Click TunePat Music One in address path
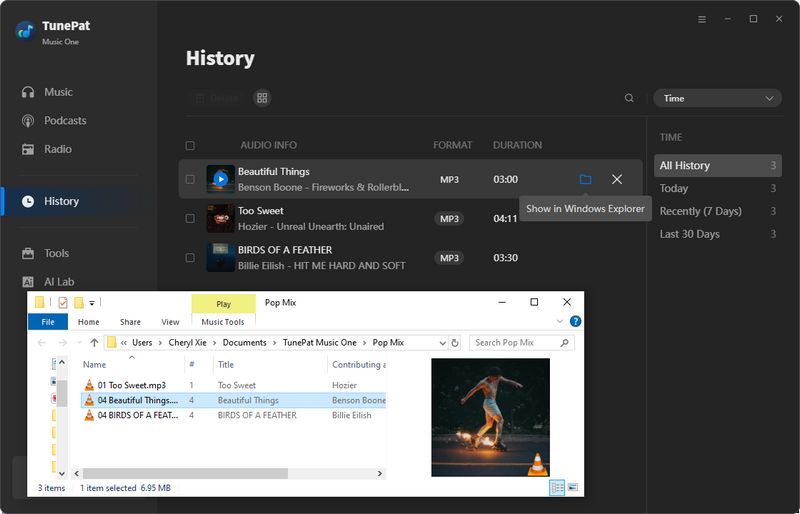This screenshot has width=800, height=514. [319, 342]
